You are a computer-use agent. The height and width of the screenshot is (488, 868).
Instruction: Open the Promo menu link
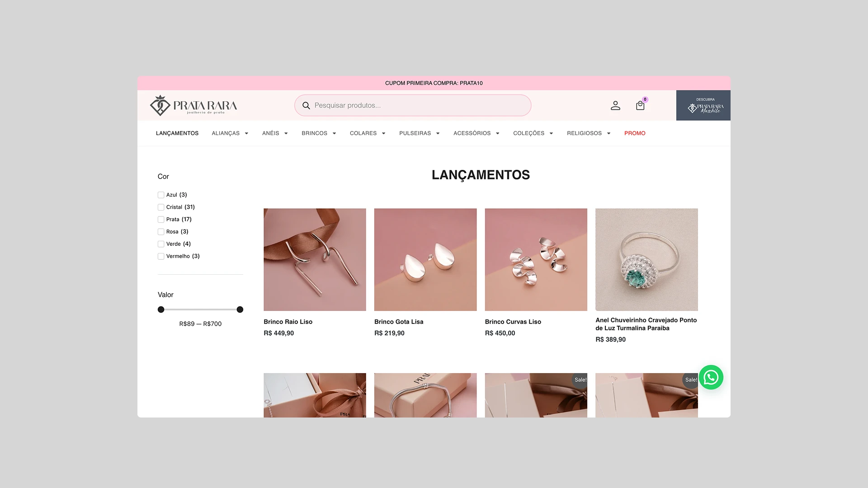click(635, 133)
